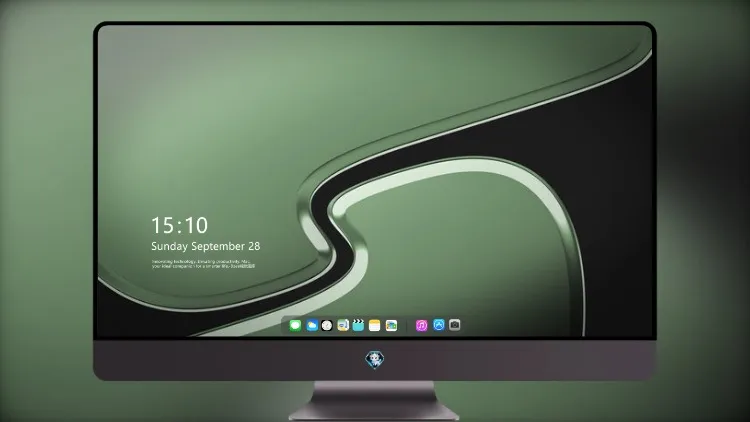The width and height of the screenshot is (750, 422).
Task: Open the Clock app icon
Action: pyautogui.click(x=327, y=325)
